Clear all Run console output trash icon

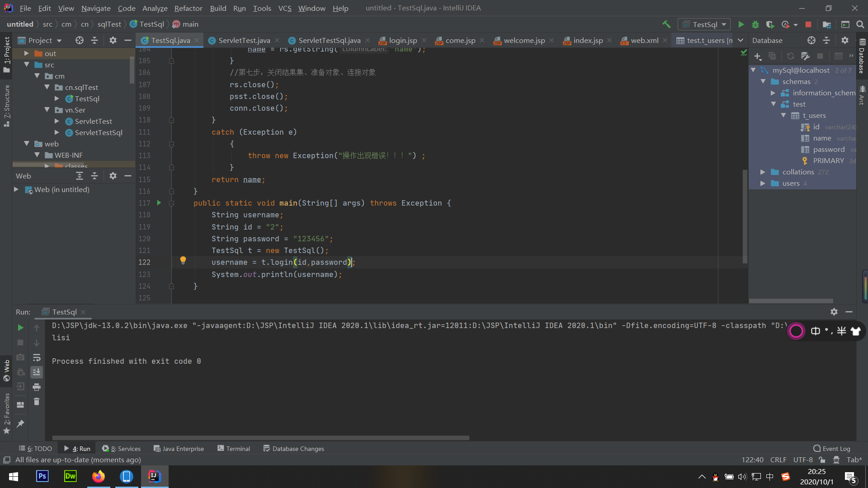point(37,402)
